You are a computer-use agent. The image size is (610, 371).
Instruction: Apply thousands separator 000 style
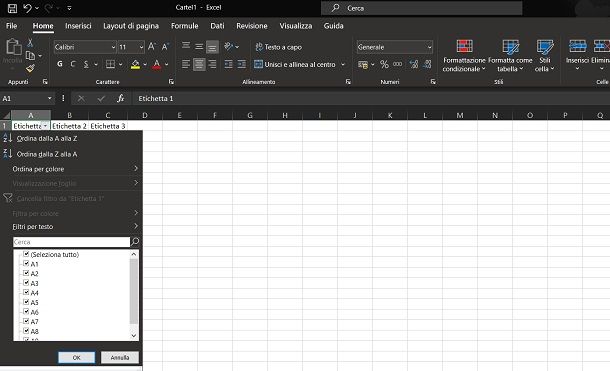[x=398, y=64]
